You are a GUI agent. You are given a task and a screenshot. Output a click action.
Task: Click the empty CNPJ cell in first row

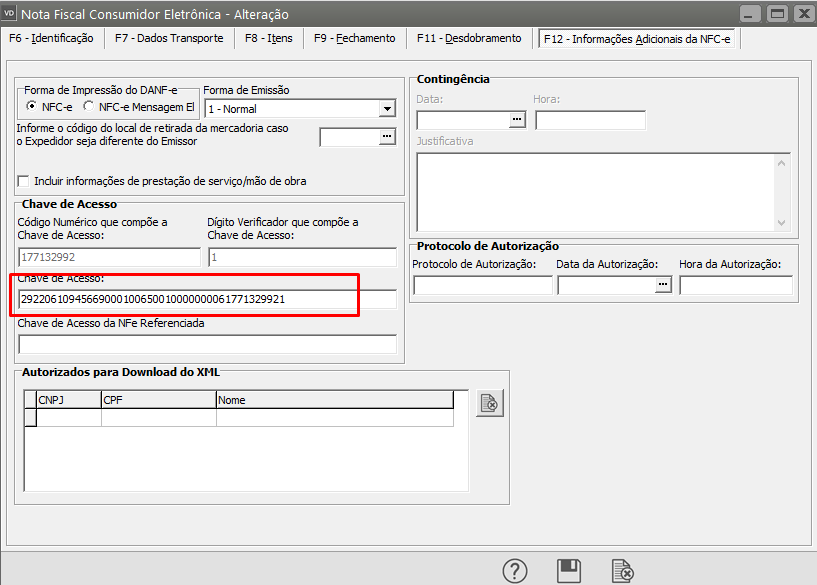(69, 418)
